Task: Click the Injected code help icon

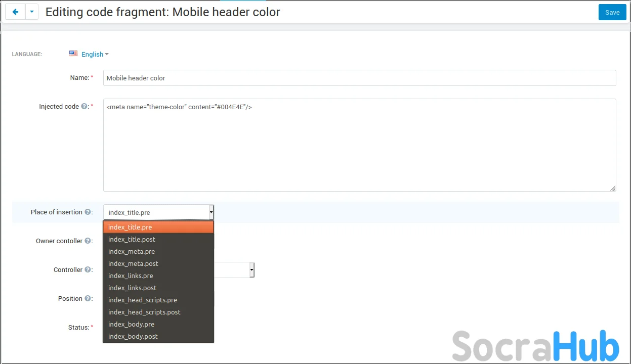Action: 85,107
